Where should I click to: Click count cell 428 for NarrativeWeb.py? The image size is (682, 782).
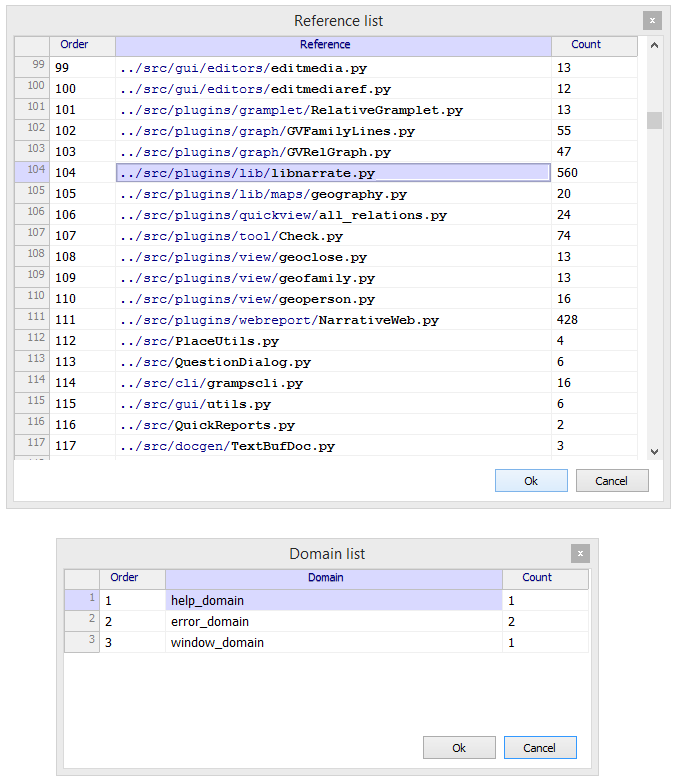point(594,320)
